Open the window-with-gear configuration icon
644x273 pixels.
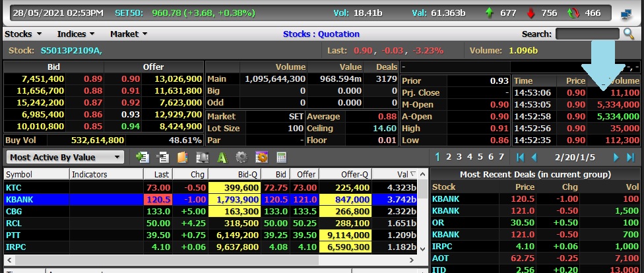click(x=261, y=157)
